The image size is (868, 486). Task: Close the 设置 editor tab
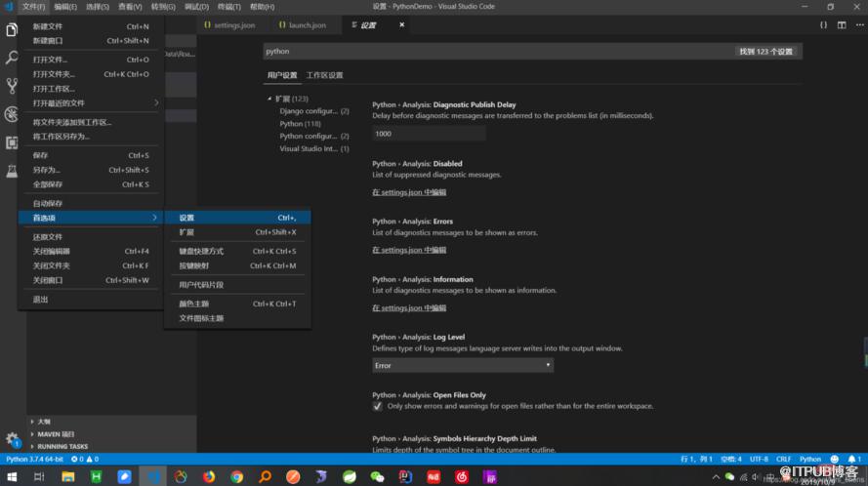(x=402, y=25)
